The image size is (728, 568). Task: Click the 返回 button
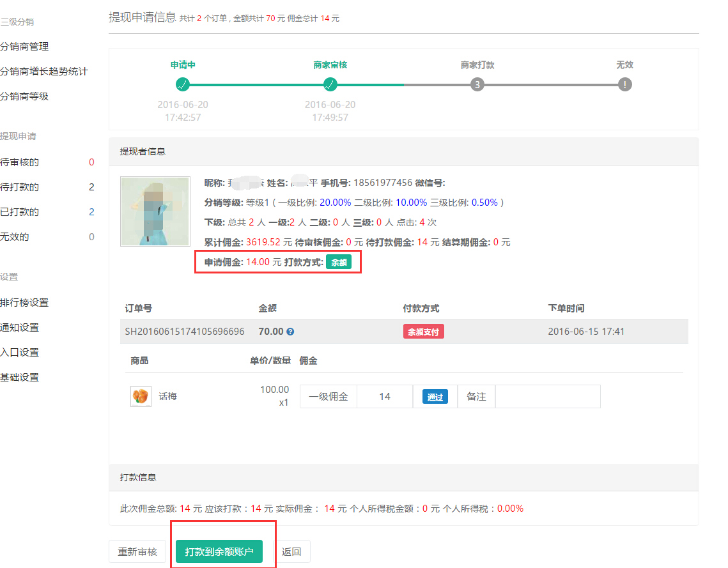[291, 551]
